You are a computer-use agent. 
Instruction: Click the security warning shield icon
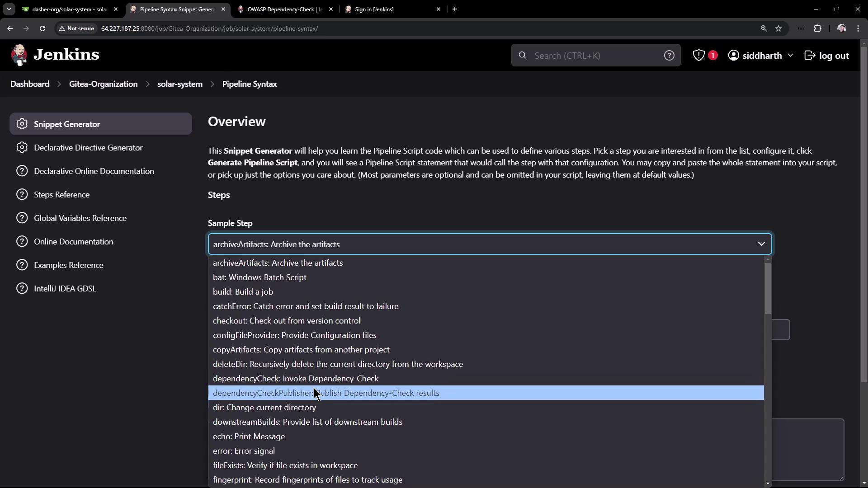[x=698, y=55]
